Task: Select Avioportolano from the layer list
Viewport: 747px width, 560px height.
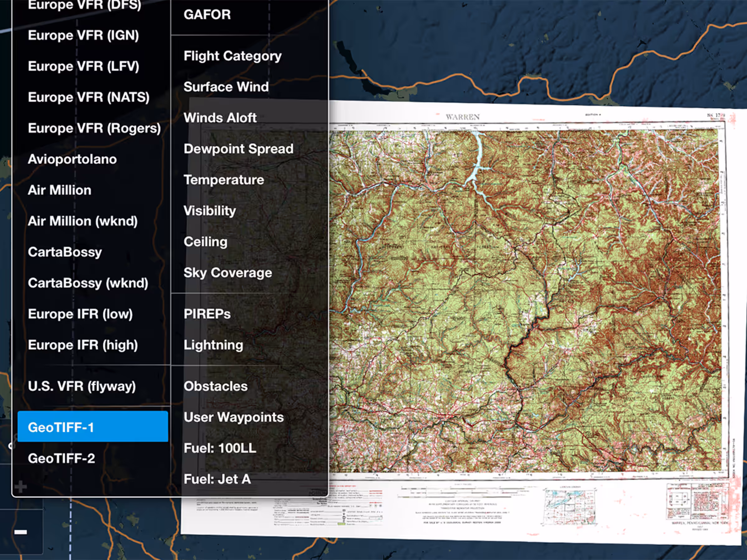Action: click(x=72, y=159)
